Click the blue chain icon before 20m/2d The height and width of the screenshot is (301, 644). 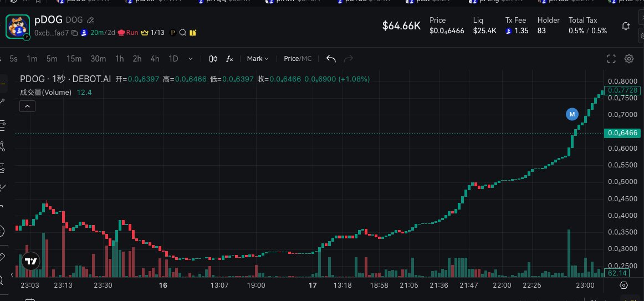pyautogui.click(x=84, y=33)
